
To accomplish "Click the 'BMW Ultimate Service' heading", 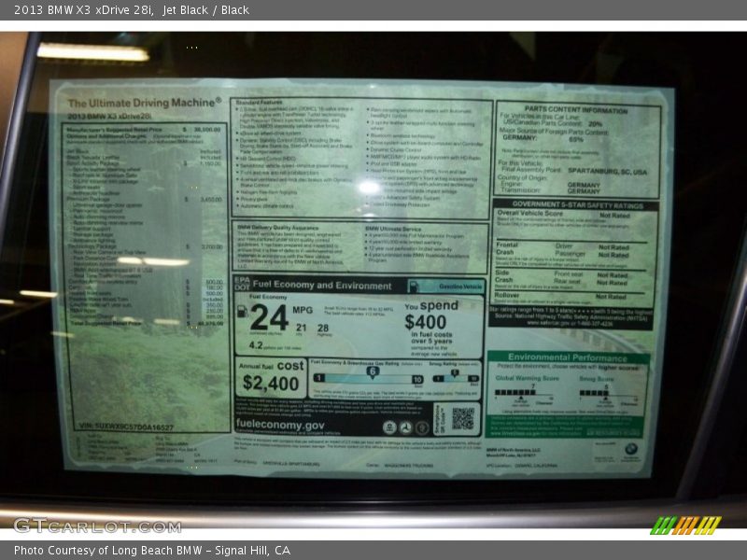I will pos(393,229).
